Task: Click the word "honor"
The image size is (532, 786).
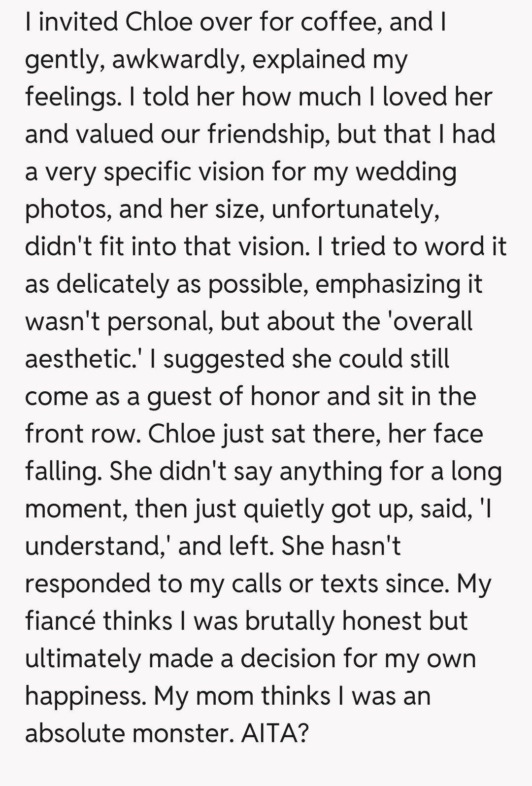Action: [x=285, y=397]
